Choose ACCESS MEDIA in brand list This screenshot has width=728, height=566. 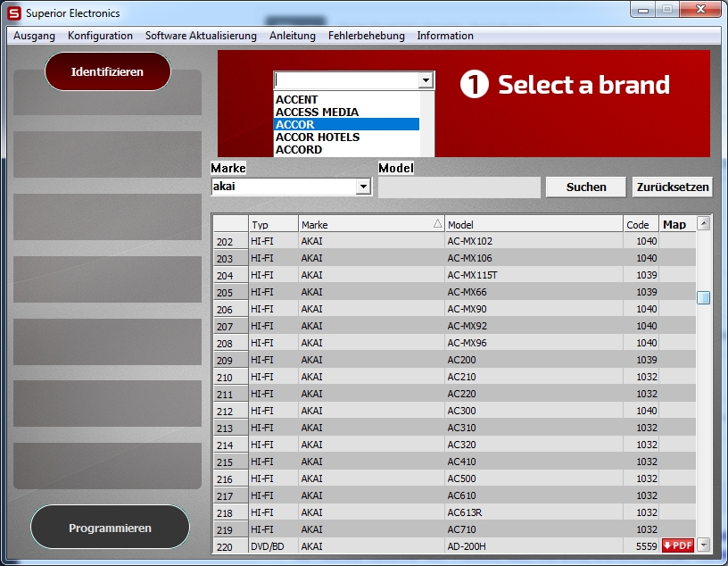tap(317, 112)
